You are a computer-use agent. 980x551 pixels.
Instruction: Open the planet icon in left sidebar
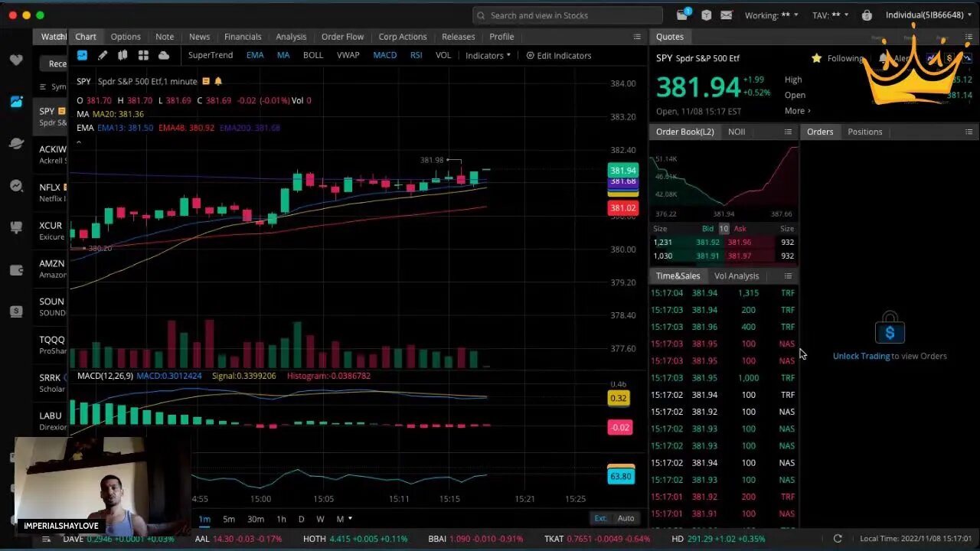[x=16, y=143]
